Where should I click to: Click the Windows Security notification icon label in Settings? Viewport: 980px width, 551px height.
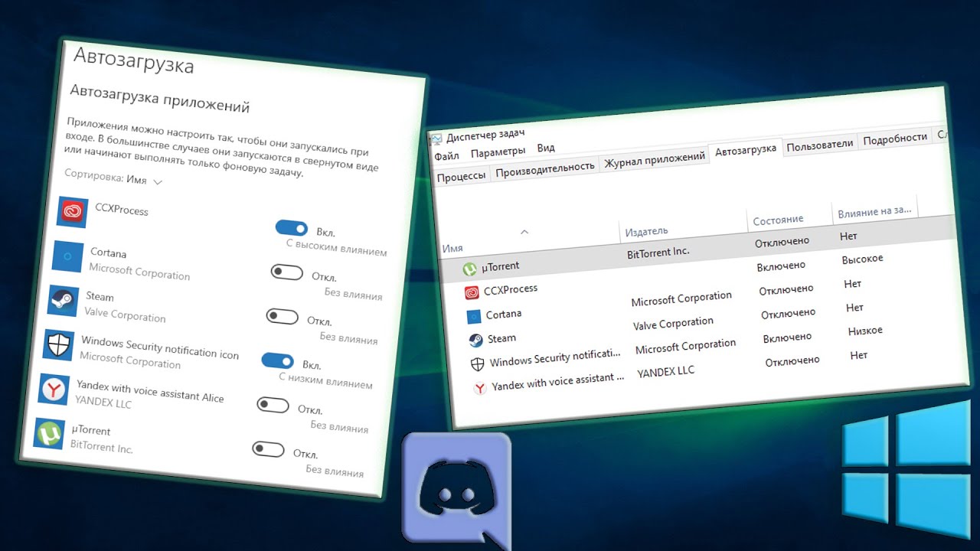click(x=159, y=347)
